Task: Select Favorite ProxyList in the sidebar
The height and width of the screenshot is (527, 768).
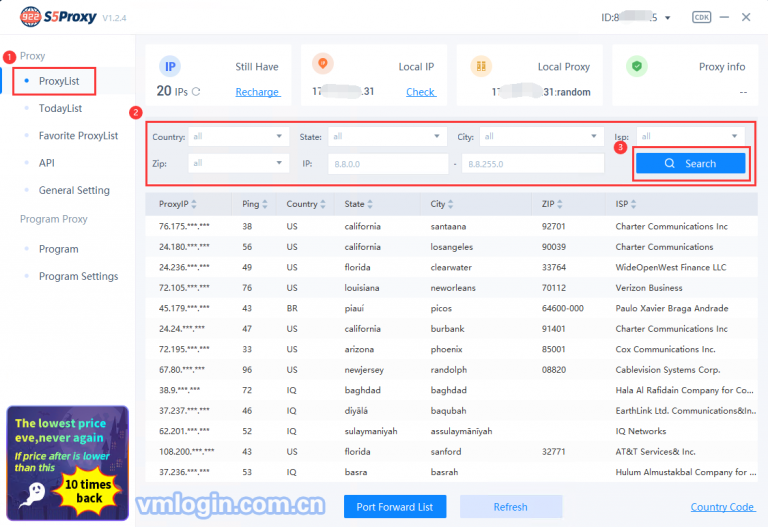Action: (x=78, y=135)
